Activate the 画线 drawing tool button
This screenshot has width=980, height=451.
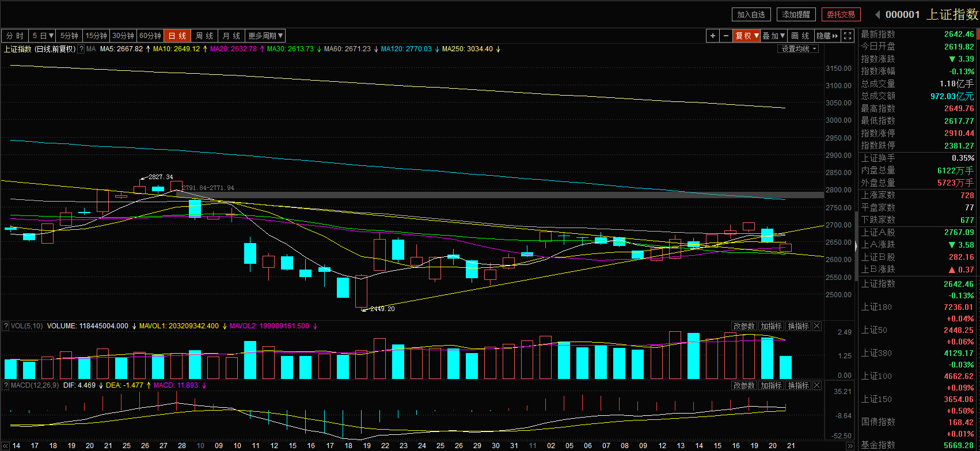tap(801, 36)
